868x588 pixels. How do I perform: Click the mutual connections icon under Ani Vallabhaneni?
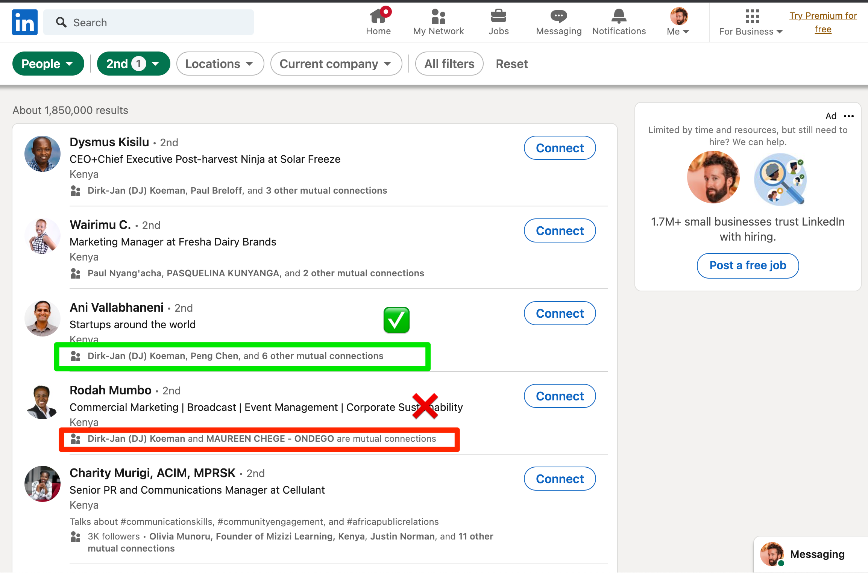click(x=76, y=356)
